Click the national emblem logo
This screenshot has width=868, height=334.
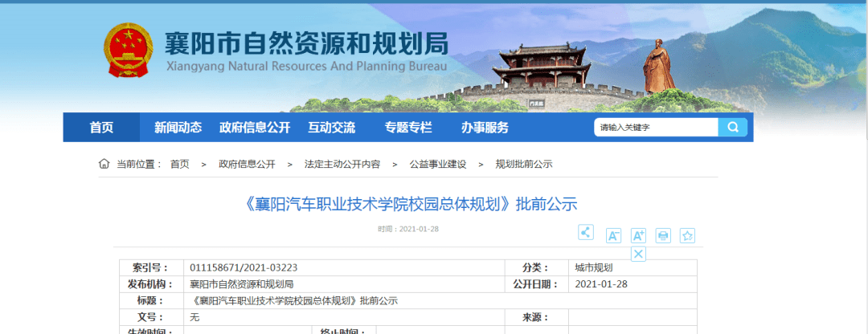[x=127, y=51]
